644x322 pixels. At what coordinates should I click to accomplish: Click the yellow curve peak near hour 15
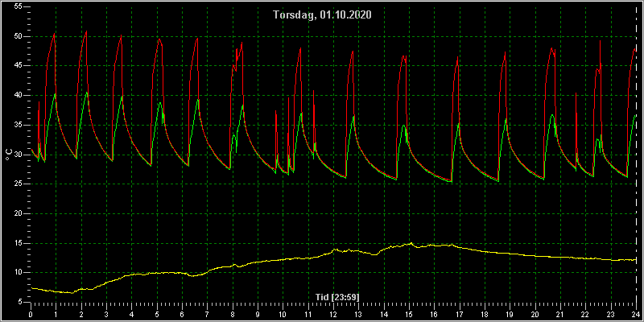point(411,243)
